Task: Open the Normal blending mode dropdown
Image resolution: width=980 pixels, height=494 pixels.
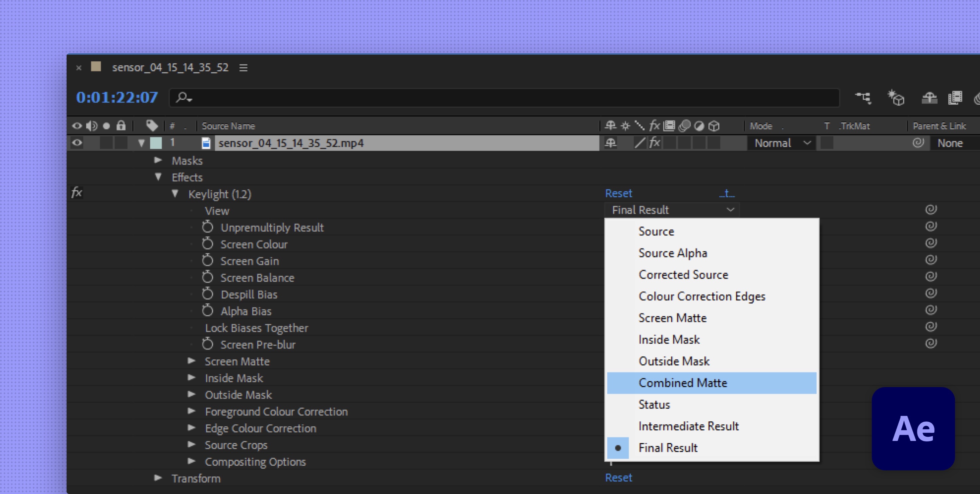Action: 782,143
